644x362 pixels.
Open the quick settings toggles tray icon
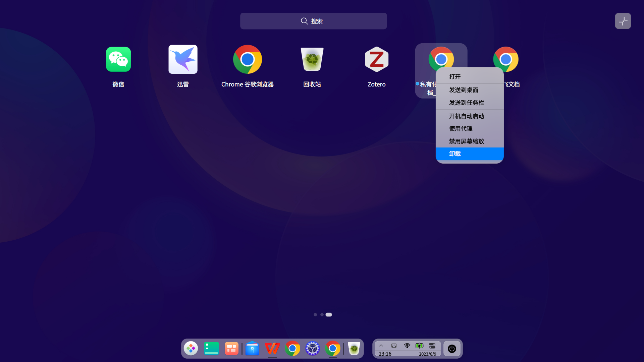click(432, 346)
